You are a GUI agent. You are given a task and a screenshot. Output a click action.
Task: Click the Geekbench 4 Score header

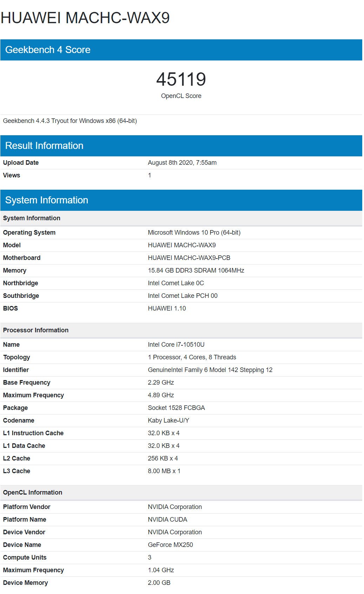coord(181,50)
